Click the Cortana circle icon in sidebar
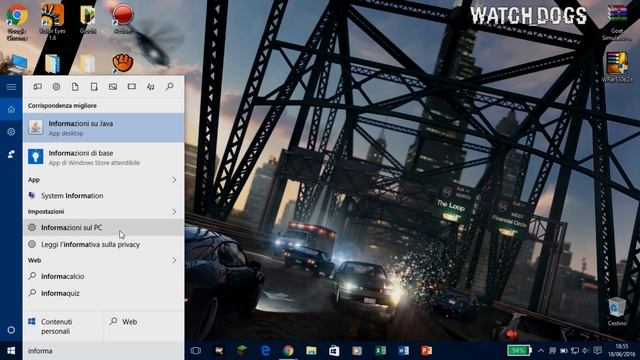 click(x=11, y=330)
